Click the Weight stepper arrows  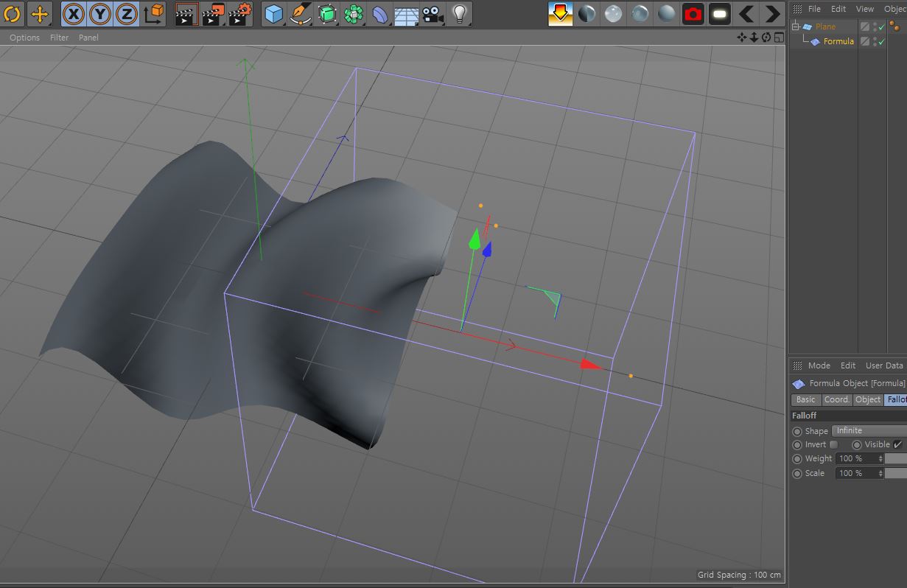coord(880,458)
